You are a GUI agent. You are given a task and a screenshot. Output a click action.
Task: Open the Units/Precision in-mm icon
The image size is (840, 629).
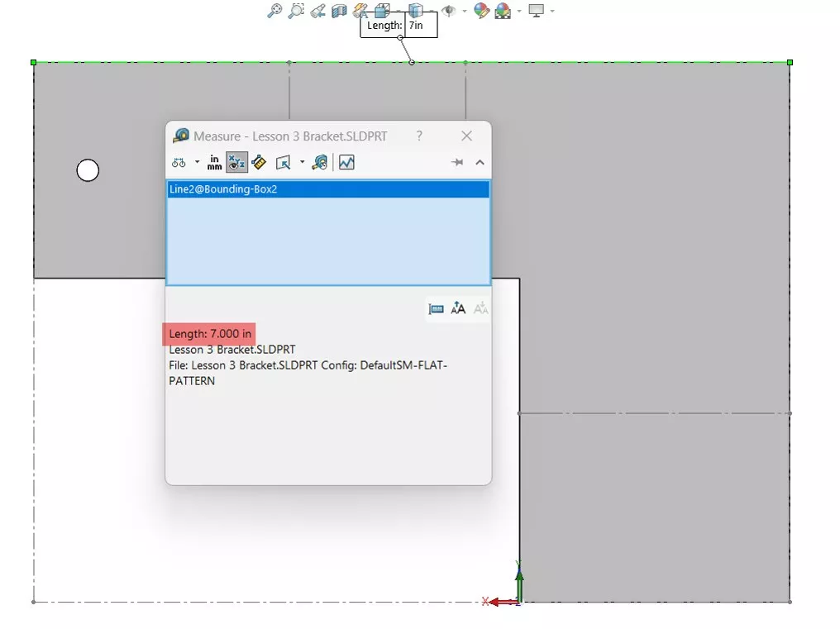click(x=214, y=162)
